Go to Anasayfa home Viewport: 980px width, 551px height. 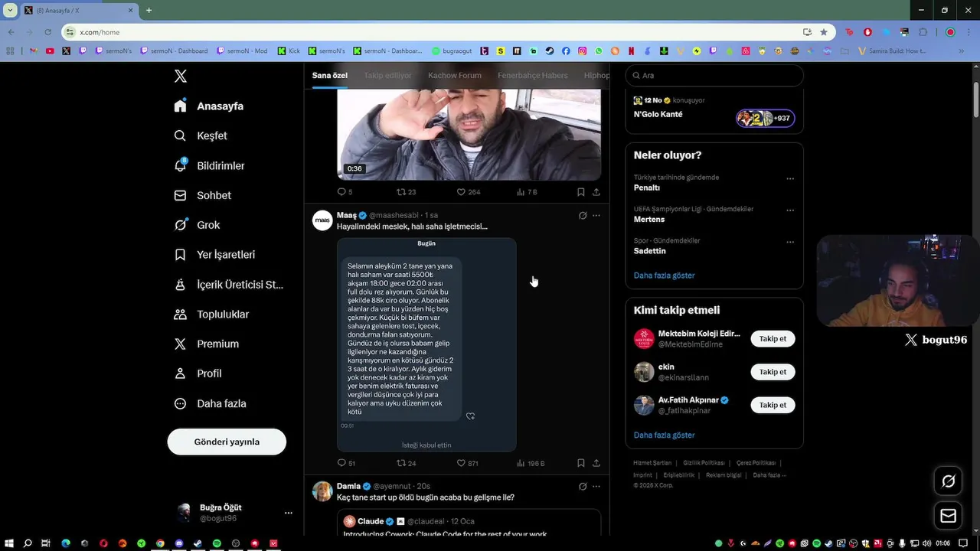209,106
